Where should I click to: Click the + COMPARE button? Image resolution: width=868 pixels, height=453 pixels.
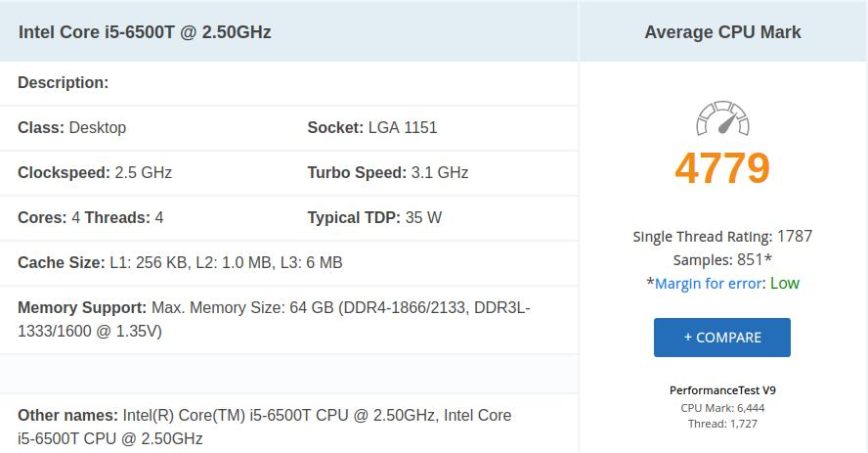[721, 338]
